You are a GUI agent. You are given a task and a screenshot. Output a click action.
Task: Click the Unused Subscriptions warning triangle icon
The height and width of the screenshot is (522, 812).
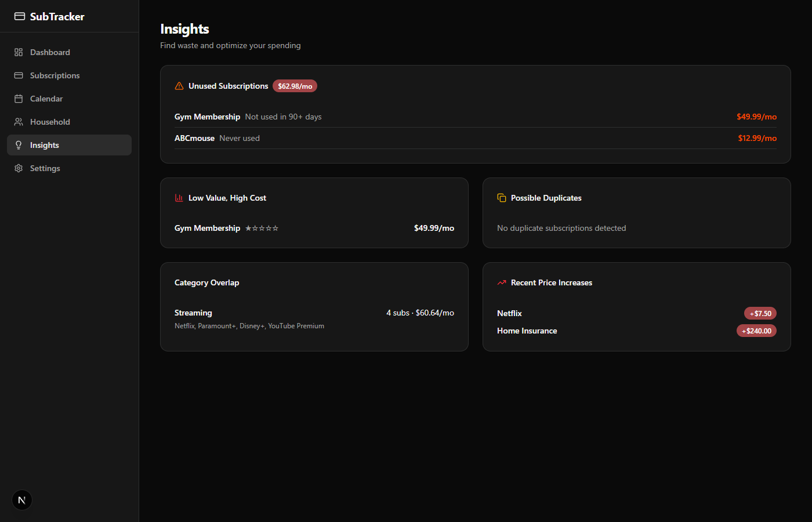pos(179,86)
